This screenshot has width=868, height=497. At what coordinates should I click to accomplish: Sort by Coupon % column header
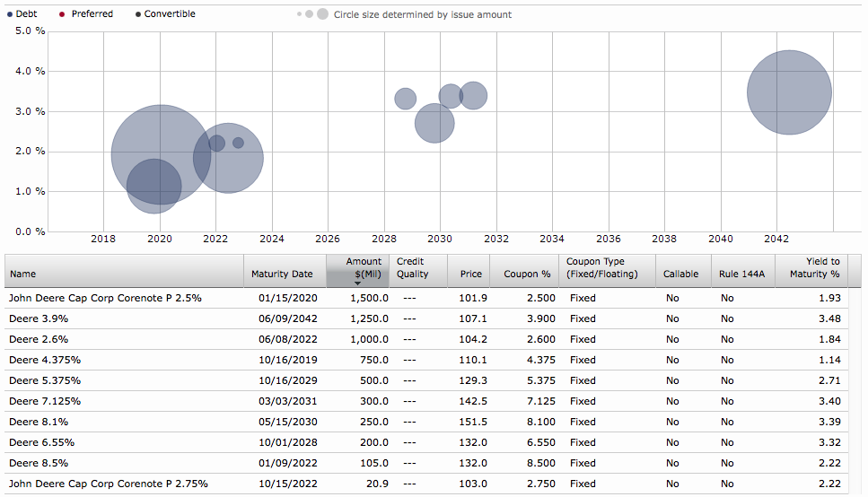click(524, 271)
